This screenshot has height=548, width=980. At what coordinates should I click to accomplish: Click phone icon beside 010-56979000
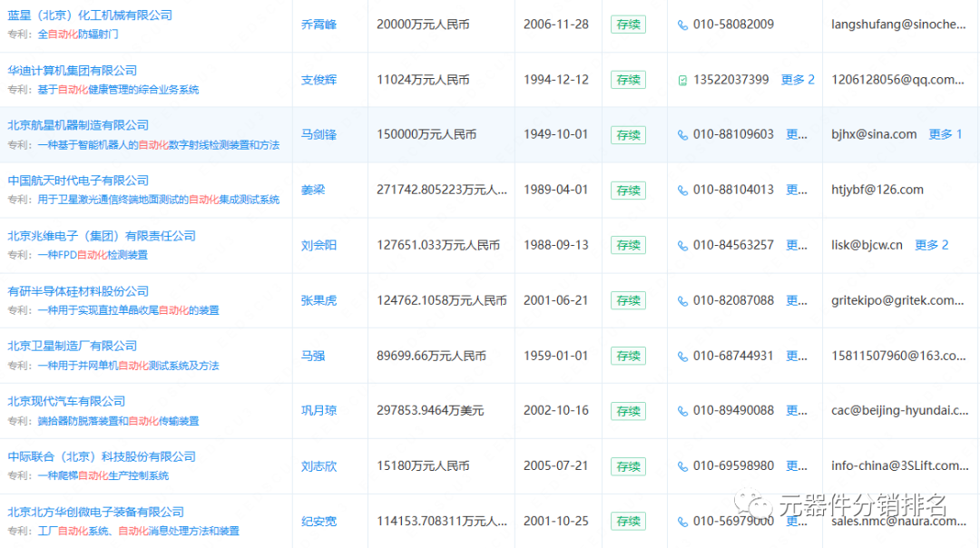click(x=682, y=521)
